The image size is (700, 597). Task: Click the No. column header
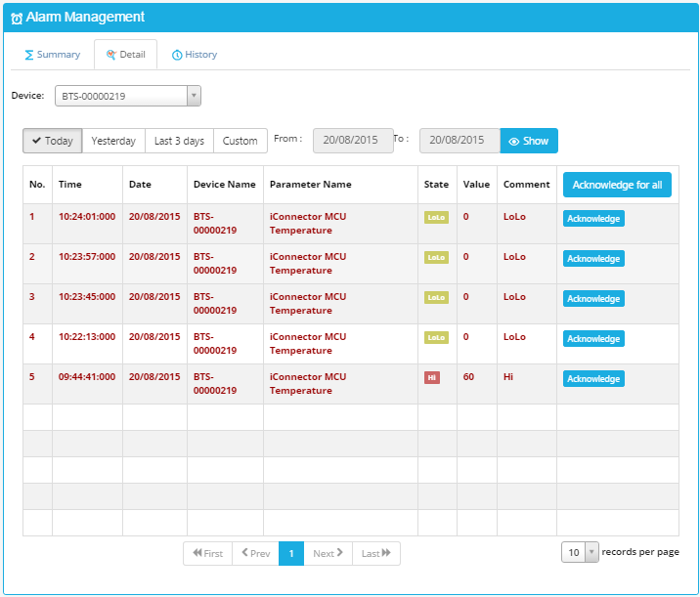click(x=37, y=185)
